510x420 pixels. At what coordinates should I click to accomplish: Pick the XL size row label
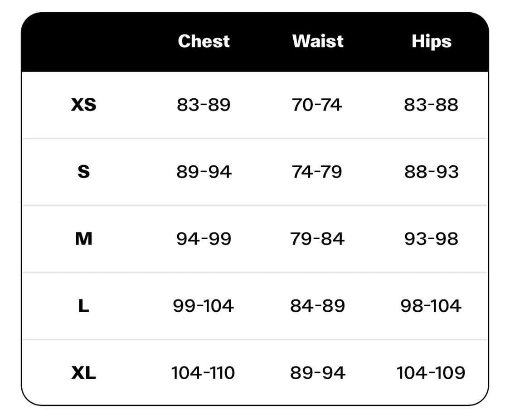84,373
